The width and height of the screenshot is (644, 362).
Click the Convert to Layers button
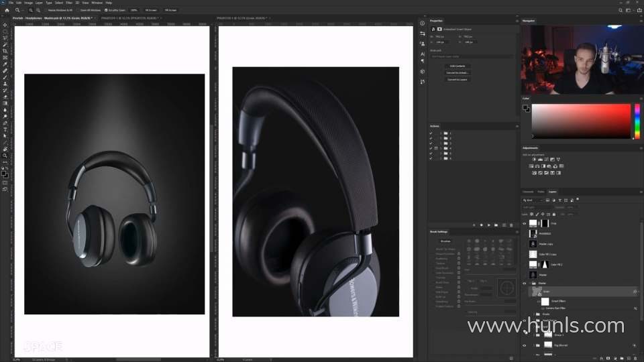click(458, 80)
